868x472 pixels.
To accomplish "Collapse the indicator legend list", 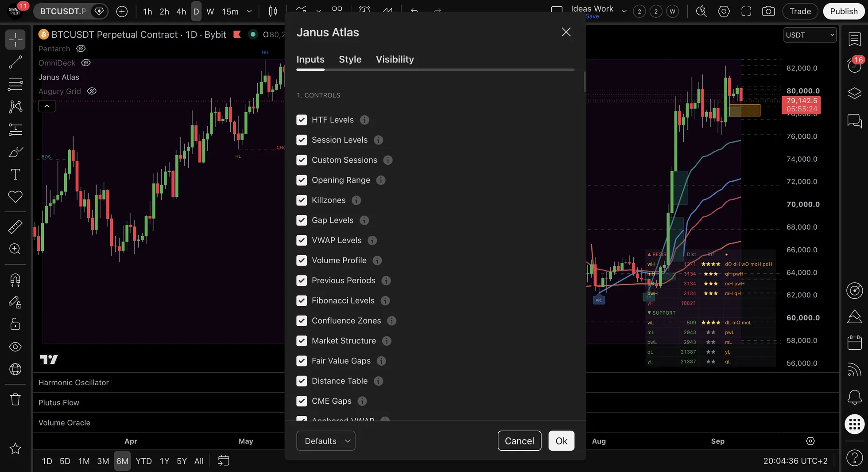I will 47,106.
